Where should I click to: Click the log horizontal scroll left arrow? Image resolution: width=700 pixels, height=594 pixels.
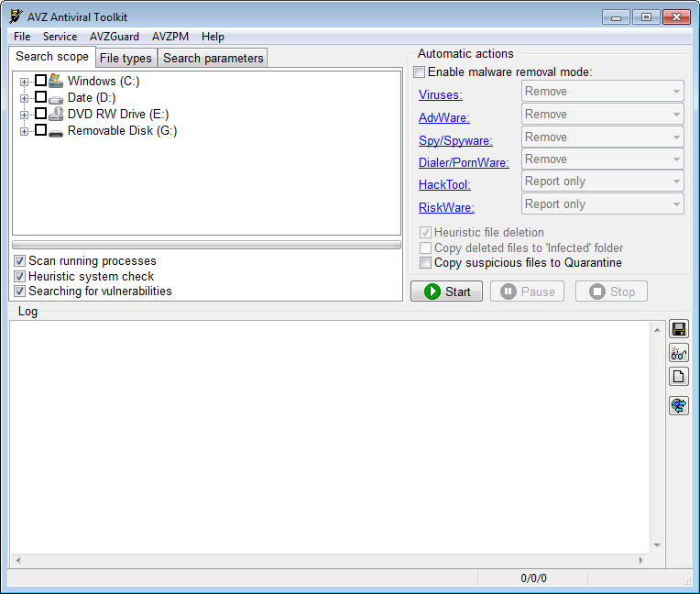pos(18,560)
